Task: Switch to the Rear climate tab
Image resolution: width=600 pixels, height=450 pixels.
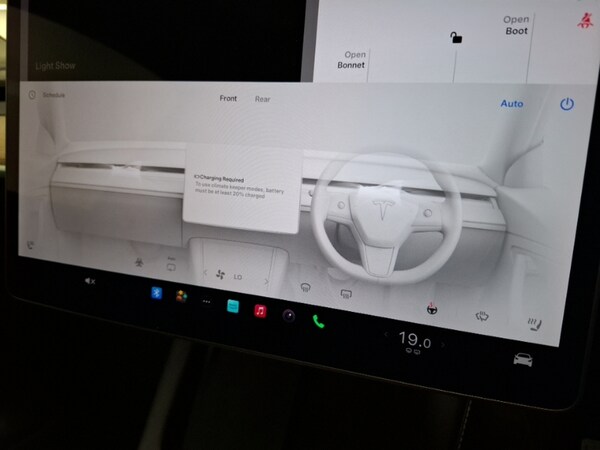Action: coord(262,99)
